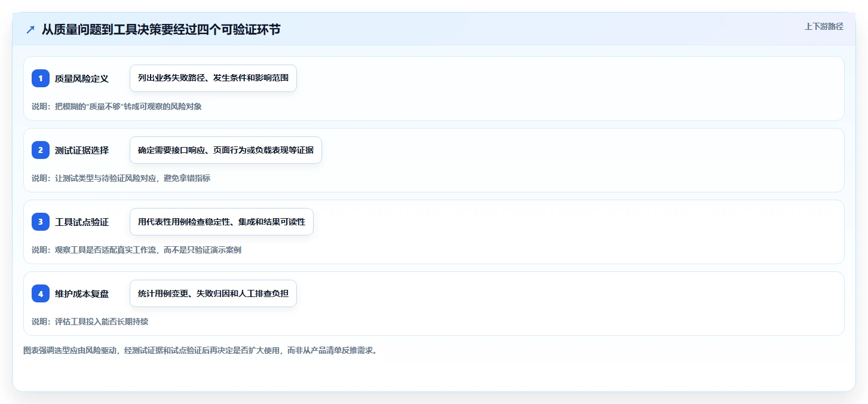Viewport: 868px width, 404px height.
Task: Click the title 从质量问题到工具决策要经过四个可验证环节
Action: point(161,30)
